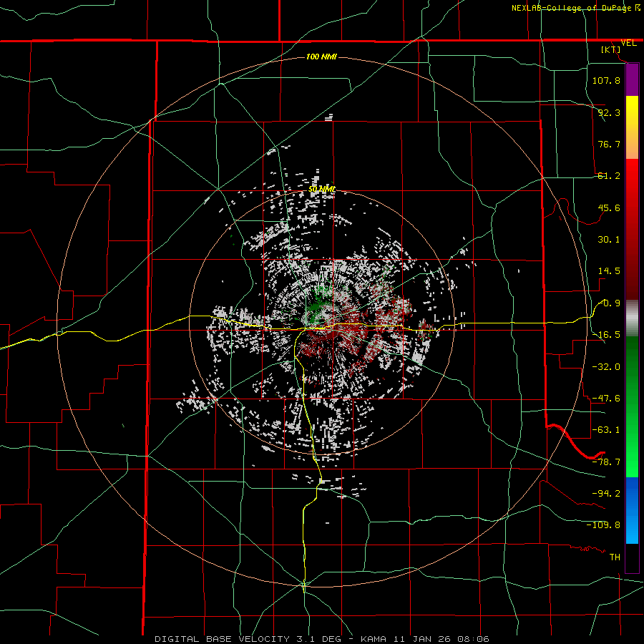Viewport: 644px width, 644px height.
Task: Click the -63.1 legend value
Action: 606,430
